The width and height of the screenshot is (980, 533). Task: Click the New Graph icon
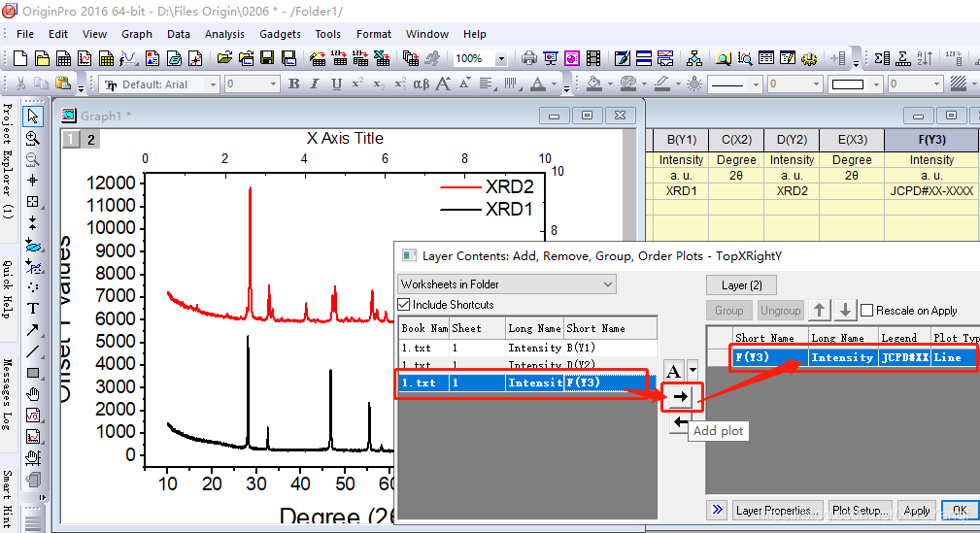tap(84, 58)
